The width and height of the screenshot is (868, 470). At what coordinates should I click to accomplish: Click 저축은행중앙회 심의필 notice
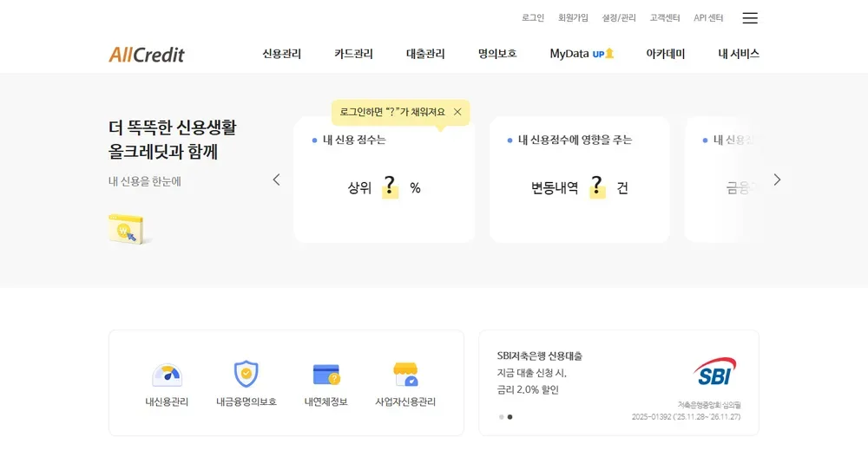pos(709,405)
